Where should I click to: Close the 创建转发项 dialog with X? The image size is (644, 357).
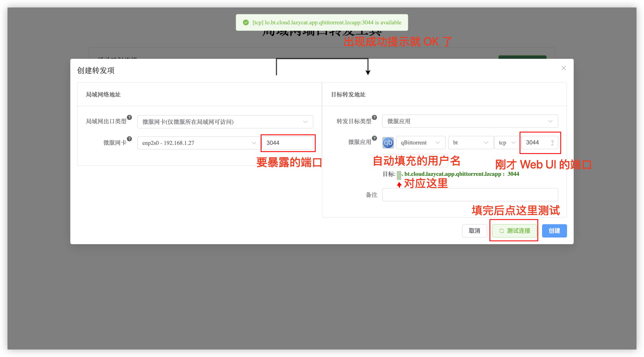pos(563,68)
